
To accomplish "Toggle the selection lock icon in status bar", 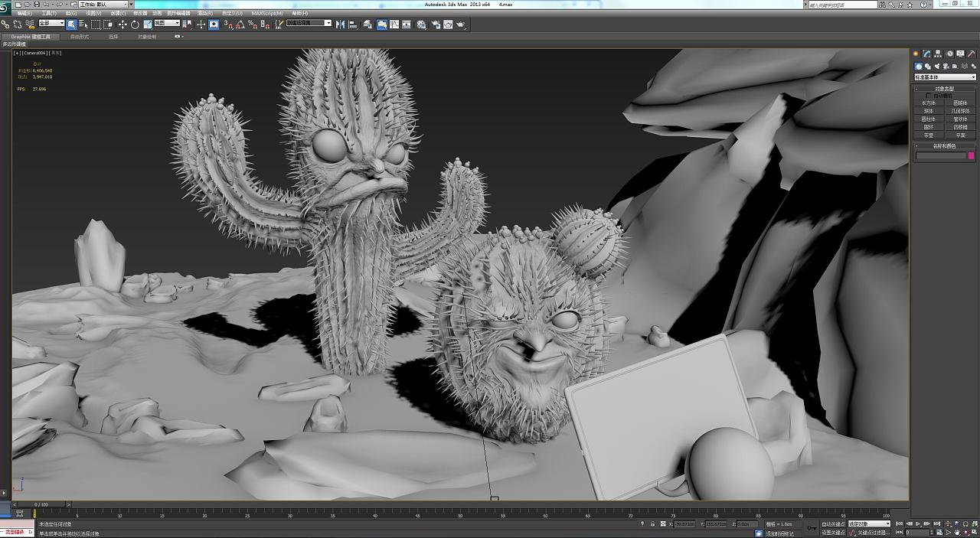I will click(x=652, y=524).
